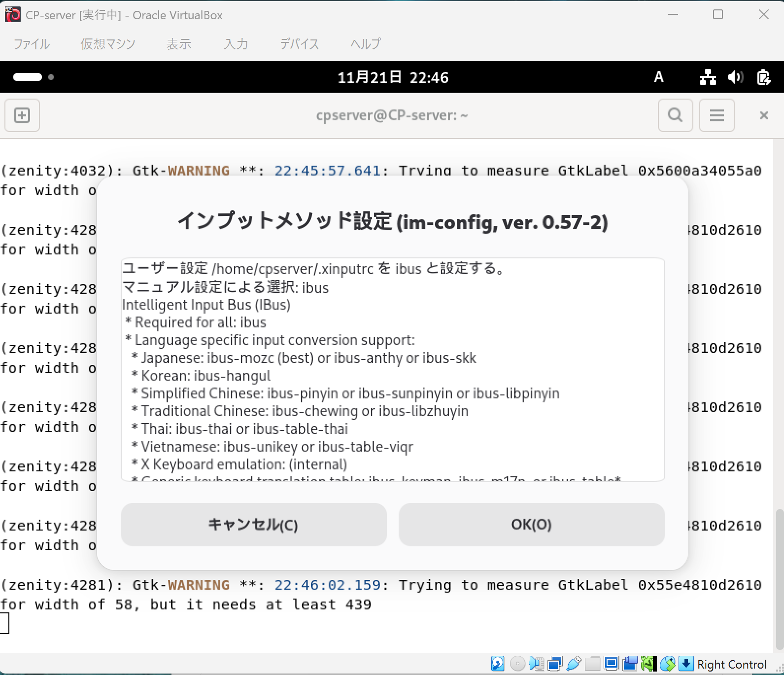Open the 表示 menu
Screen dimensions: 784x675
(179, 44)
